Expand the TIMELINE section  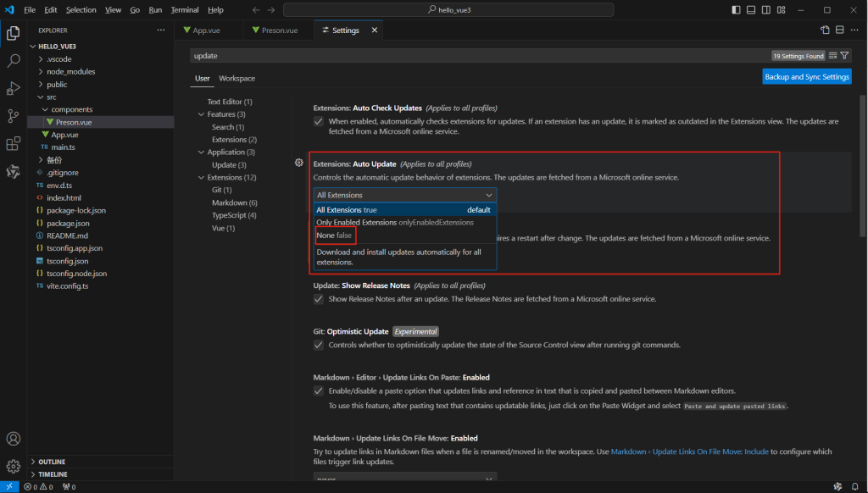click(x=101, y=474)
